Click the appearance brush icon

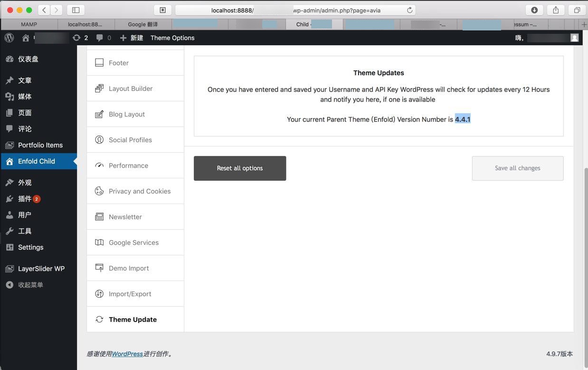pyautogui.click(x=9, y=183)
